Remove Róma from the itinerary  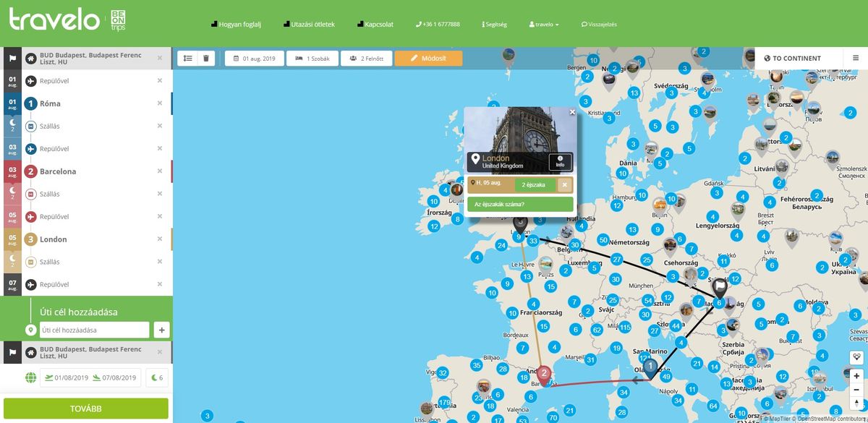click(160, 103)
